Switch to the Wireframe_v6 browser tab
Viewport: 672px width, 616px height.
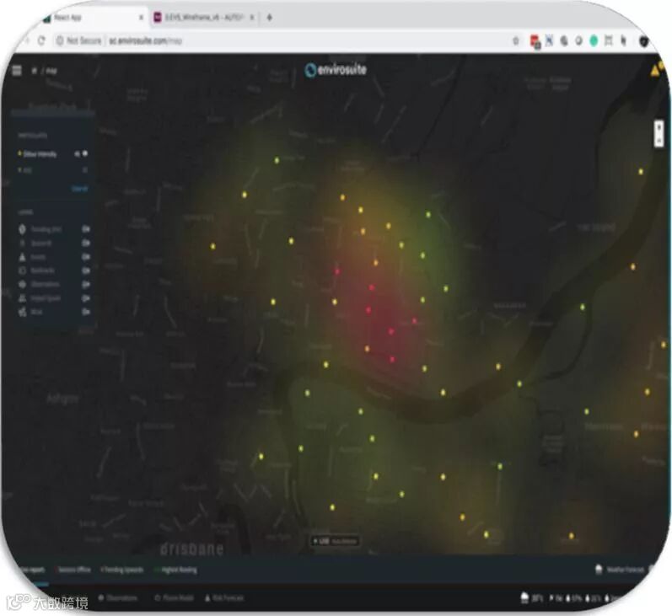pos(204,18)
